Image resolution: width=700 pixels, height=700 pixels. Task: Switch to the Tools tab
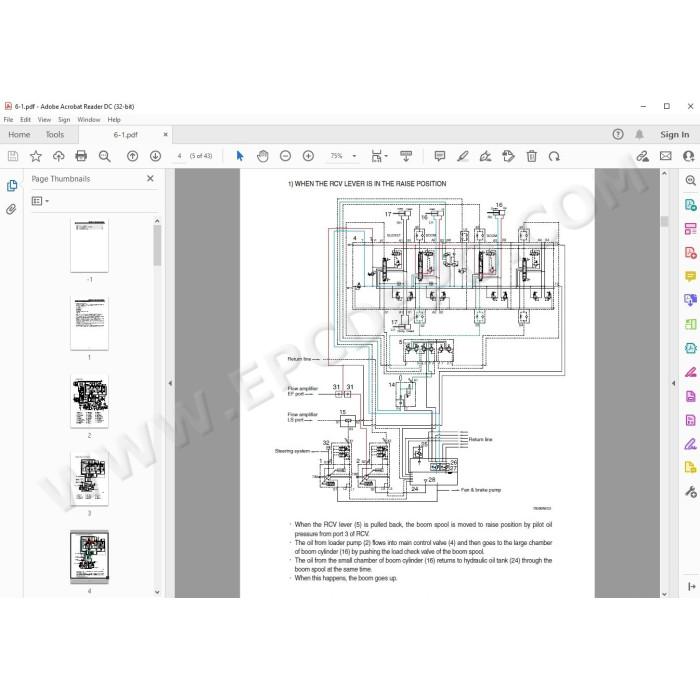pos(55,134)
